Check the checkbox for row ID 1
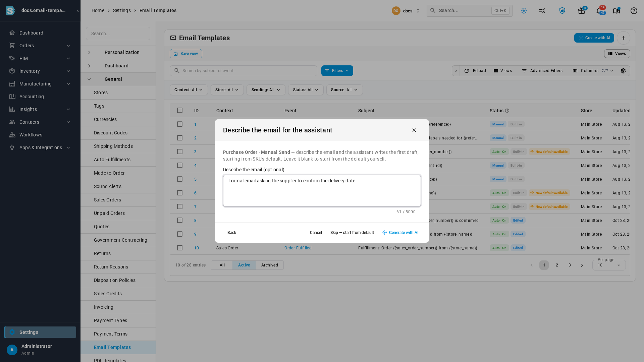Image resolution: width=644 pixels, height=362 pixels. coord(180,124)
